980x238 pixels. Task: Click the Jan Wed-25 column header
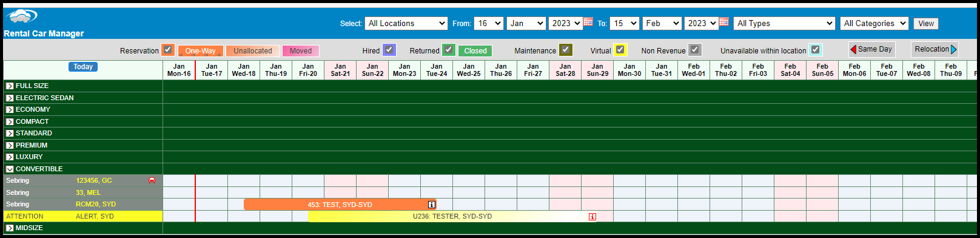click(469, 70)
